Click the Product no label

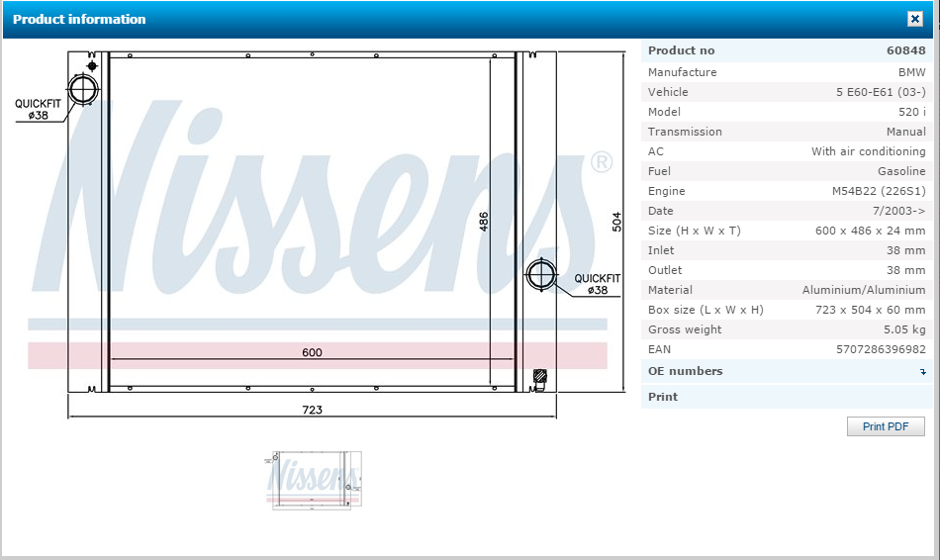click(x=681, y=51)
